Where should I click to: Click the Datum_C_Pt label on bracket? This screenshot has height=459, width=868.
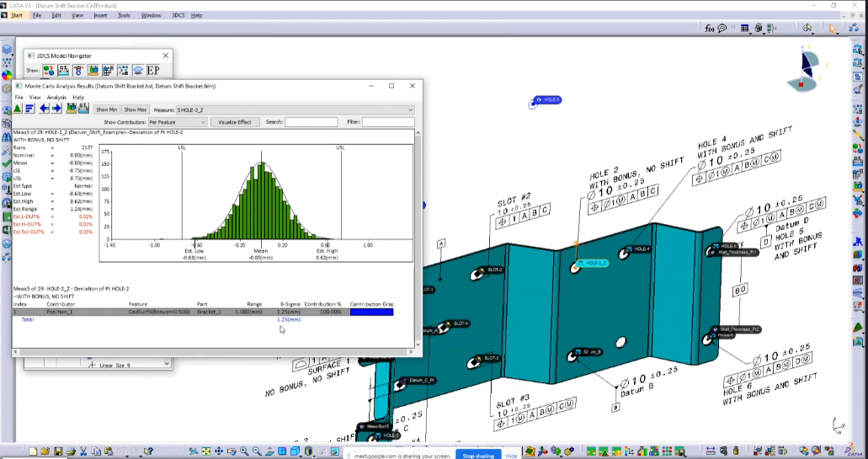[x=421, y=381]
